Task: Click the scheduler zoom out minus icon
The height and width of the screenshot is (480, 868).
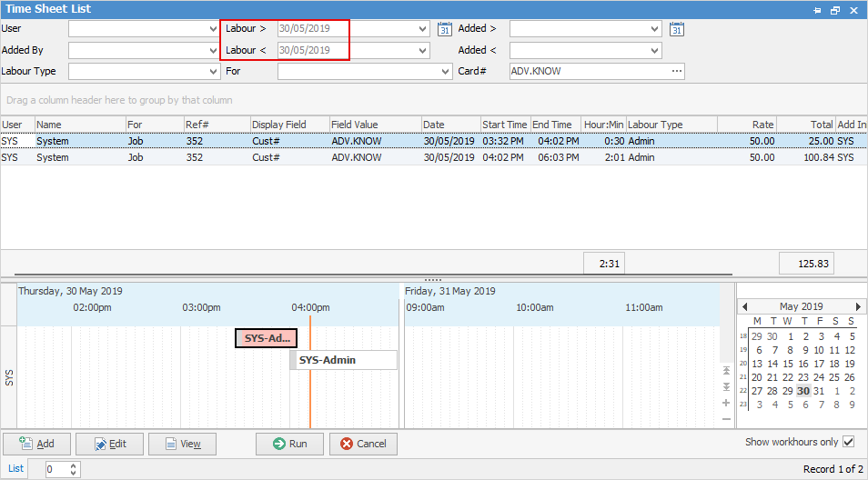Action: [x=726, y=419]
